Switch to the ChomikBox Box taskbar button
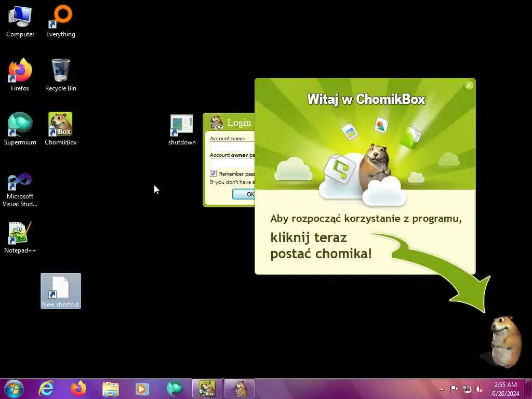The height and width of the screenshot is (399, 532). point(207,389)
